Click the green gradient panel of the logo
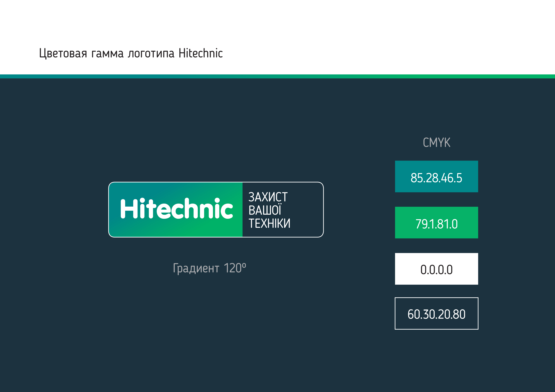555x392 pixels. [176, 210]
